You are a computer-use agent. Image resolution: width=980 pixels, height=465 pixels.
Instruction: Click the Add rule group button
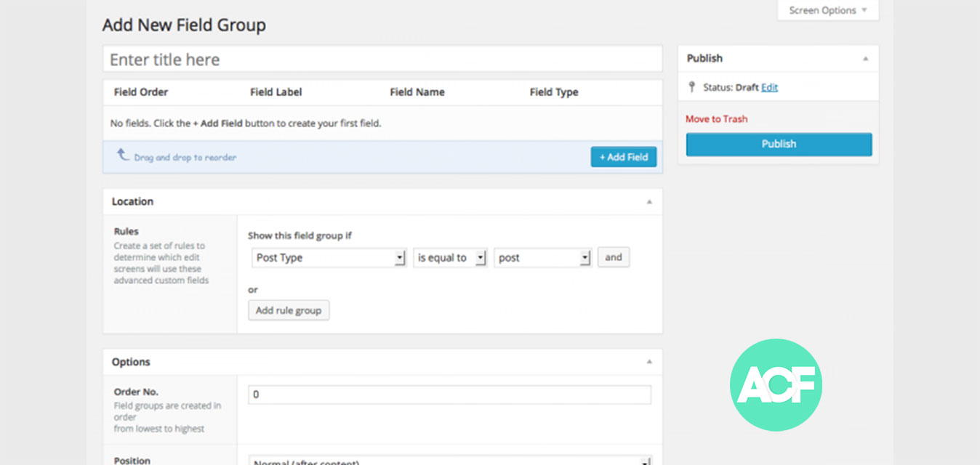coord(289,310)
